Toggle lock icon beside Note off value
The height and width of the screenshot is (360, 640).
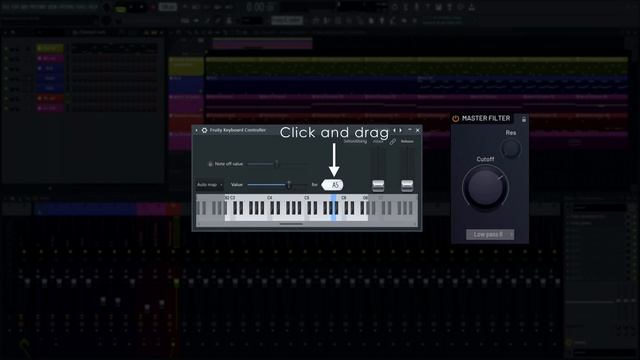pos(210,164)
